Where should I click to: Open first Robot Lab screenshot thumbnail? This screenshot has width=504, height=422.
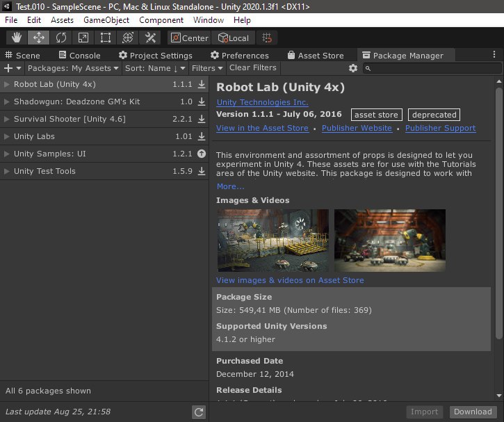[x=273, y=241]
